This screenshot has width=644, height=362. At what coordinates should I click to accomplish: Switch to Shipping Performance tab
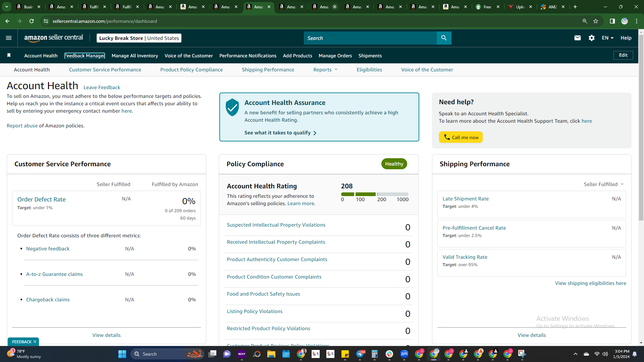click(268, 70)
